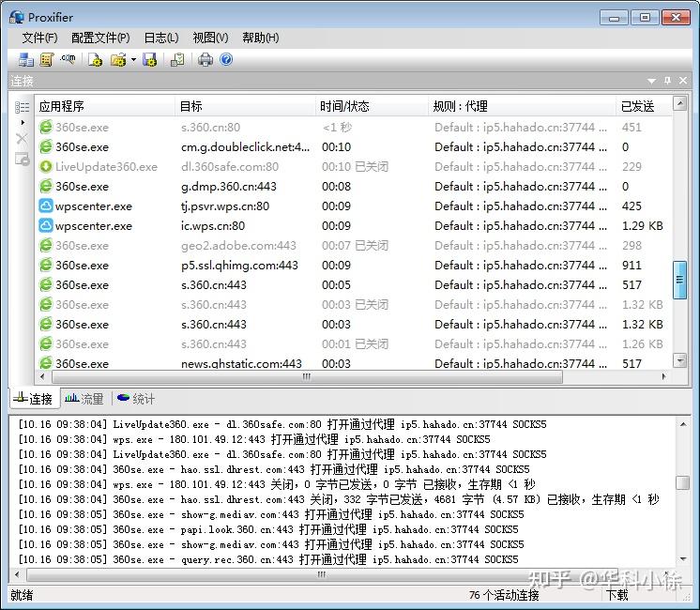This screenshot has height=610, width=700.
Task: Click connection list horizontal scrollbar thumb
Action: (307, 376)
